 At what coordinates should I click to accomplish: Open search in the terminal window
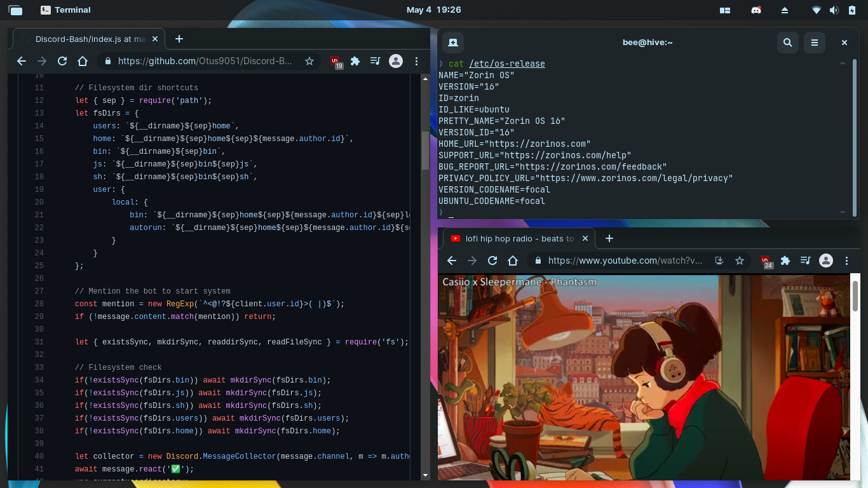pos(787,43)
